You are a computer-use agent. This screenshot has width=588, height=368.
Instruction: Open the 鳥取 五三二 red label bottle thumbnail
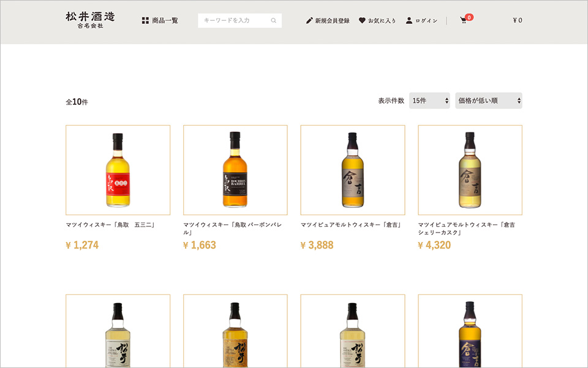point(118,170)
